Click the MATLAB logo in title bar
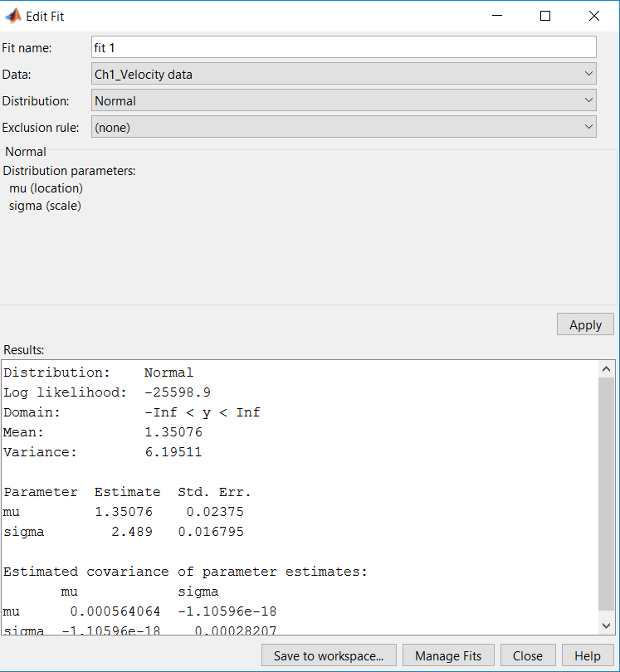The height and width of the screenshot is (672, 620). tap(13, 16)
